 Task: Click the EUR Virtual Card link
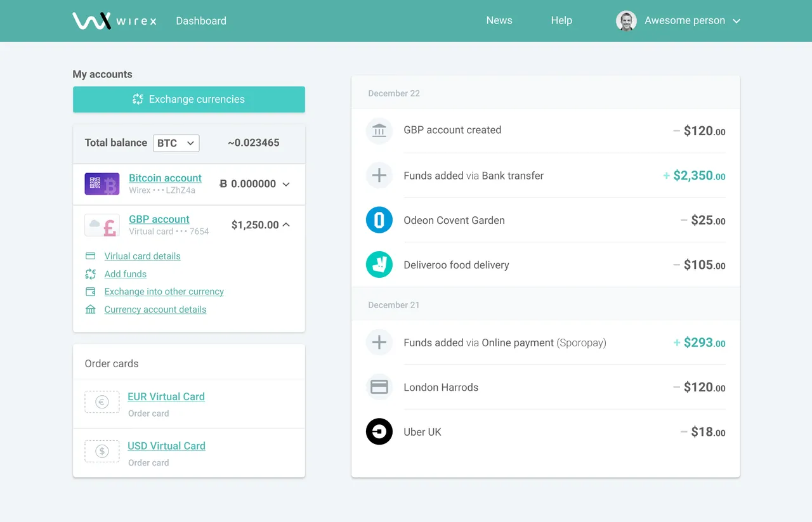point(166,396)
